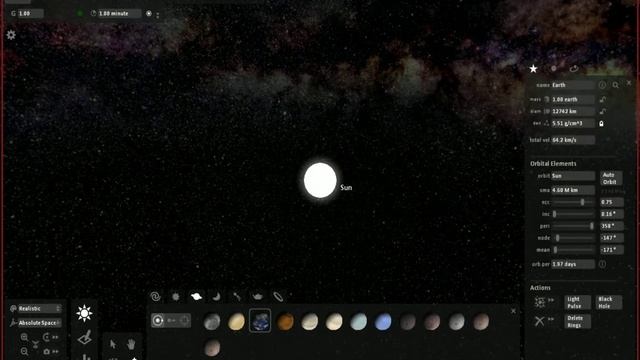Viewport: 640px width, 360px height.
Task: Click the orbit parent field Sun
Action: (573, 176)
